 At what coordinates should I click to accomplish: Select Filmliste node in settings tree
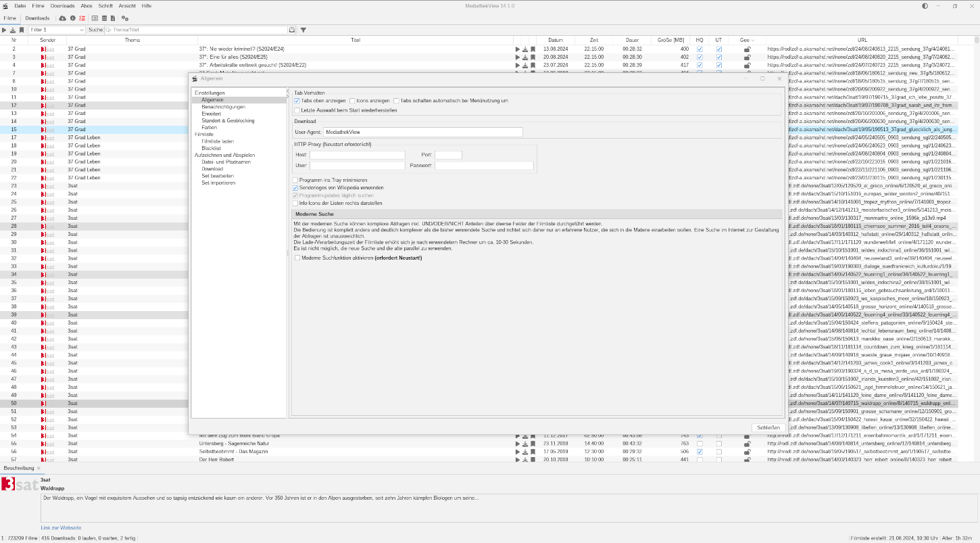(204, 135)
